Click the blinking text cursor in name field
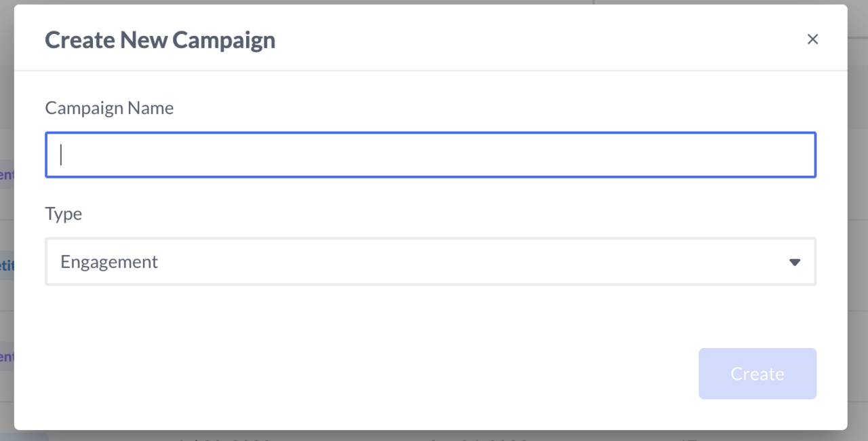The image size is (868, 441). click(x=61, y=155)
